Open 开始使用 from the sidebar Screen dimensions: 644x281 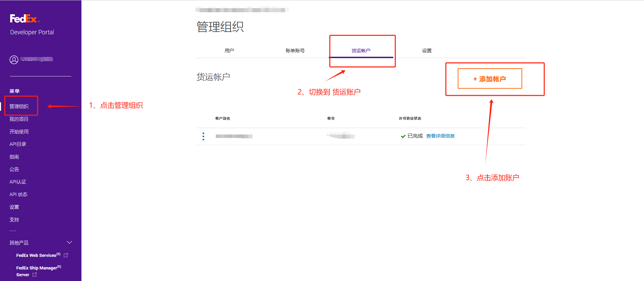point(19,131)
